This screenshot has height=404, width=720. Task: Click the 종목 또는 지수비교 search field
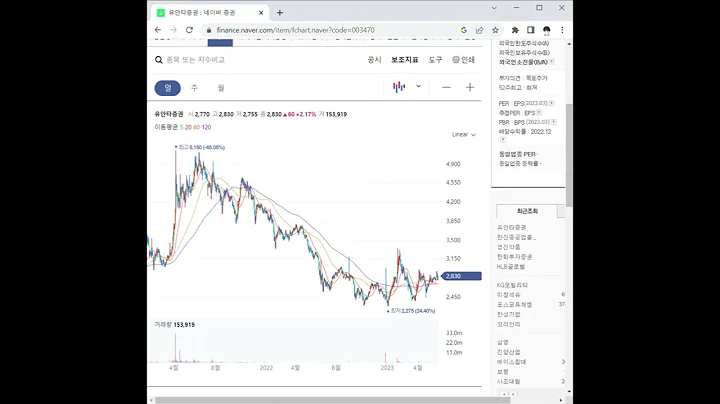pos(196,60)
